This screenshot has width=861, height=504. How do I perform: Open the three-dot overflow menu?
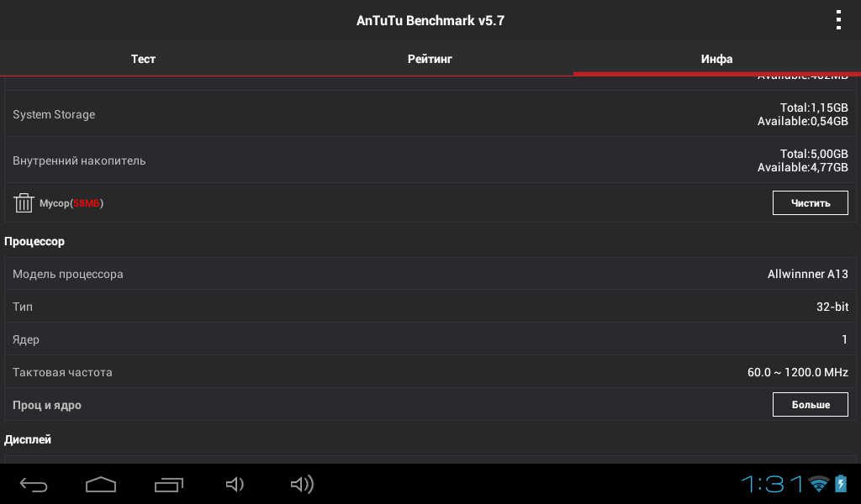(x=838, y=20)
